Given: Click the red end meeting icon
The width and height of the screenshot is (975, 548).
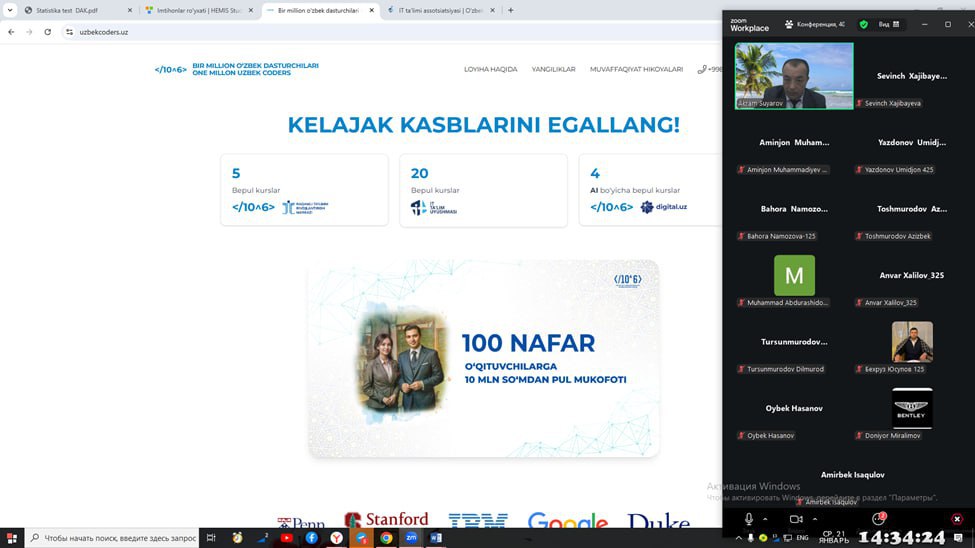Looking at the screenshot, I should 956,519.
